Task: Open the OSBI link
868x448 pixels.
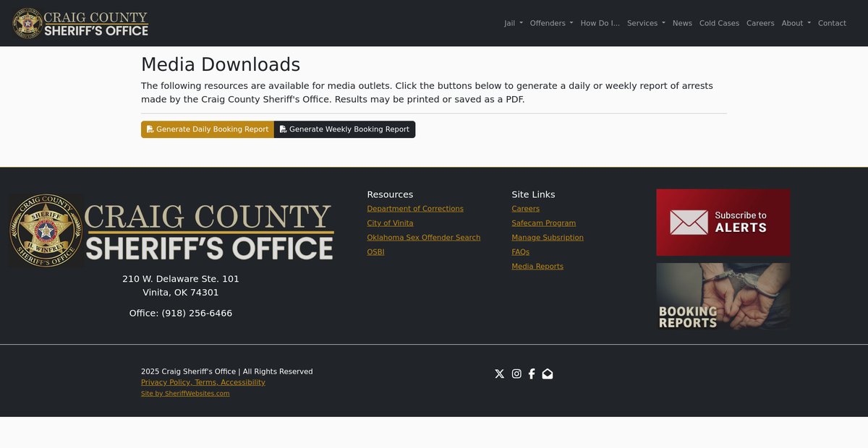Action: (x=375, y=252)
